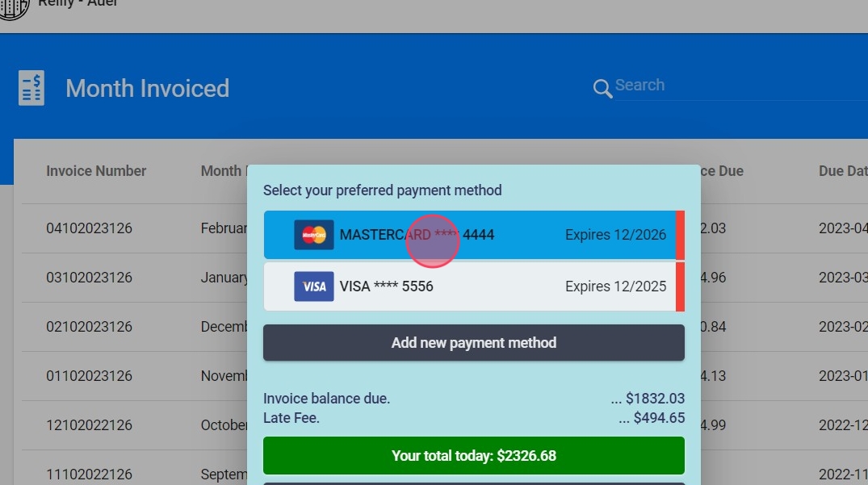This screenshot has height=485, width=868.
Task: Click the search magnifier icon
Action: click(602, 89)
